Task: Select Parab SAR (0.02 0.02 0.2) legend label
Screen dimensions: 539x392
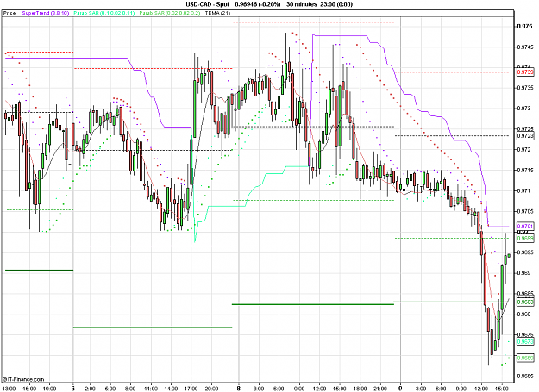Action: 170,13
